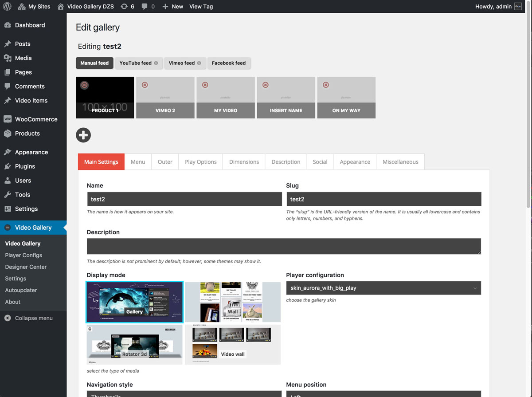532x397 pixels.
Task: Select the Rotator 3d display mode
Action: 134,344
